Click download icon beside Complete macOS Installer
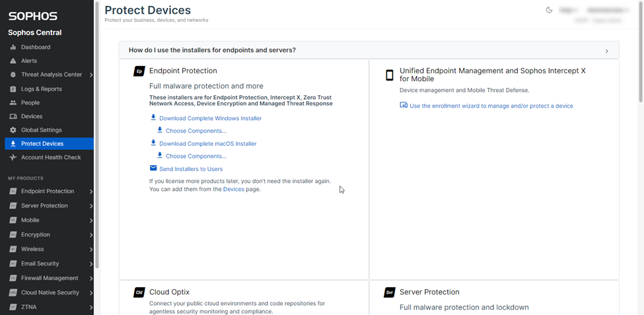The height and width of the screenshot is (315, 644). coord(153,143)
